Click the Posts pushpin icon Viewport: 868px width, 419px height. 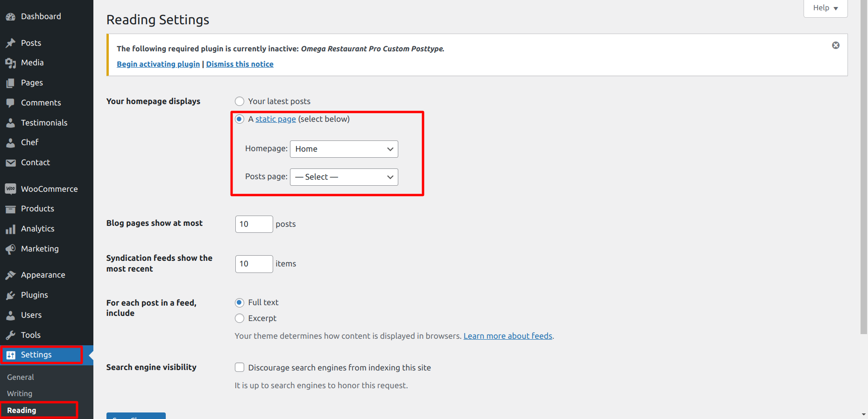point(10,43)
